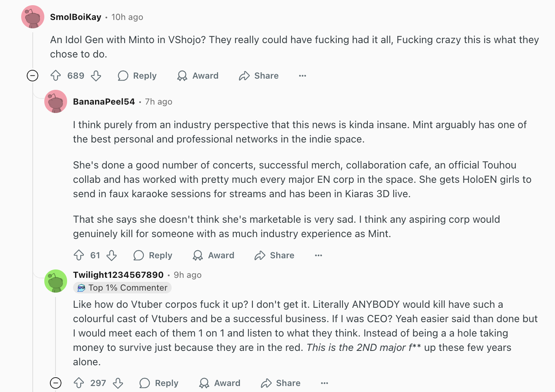Collapse Twilight1234567890's comment thread
The height and width of the screenshot is (392, 555).
(56, 383)
